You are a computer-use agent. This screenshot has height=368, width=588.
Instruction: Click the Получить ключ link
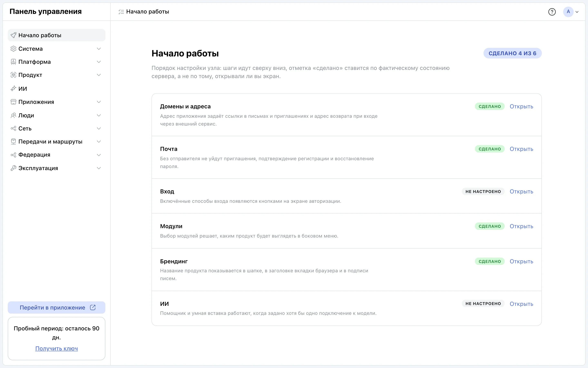[x=56, y=349]
